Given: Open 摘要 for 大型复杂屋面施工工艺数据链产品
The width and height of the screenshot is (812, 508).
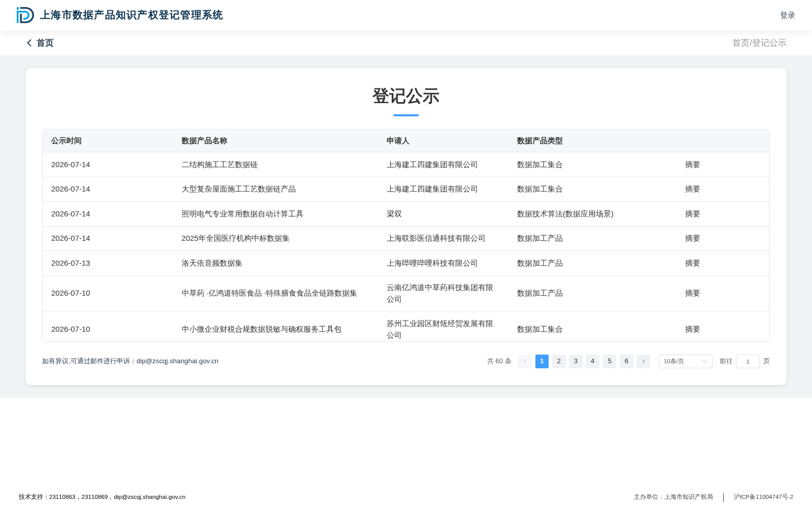Looking at the screenshot, I should coord(692,189).
